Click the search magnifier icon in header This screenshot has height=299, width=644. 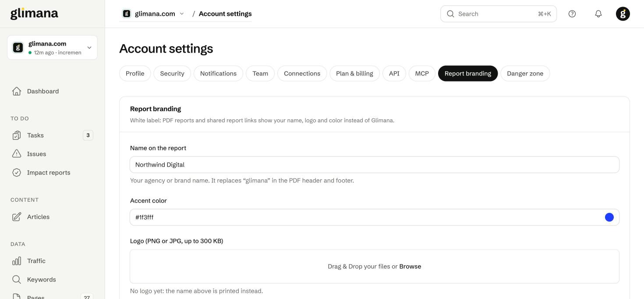450,14
